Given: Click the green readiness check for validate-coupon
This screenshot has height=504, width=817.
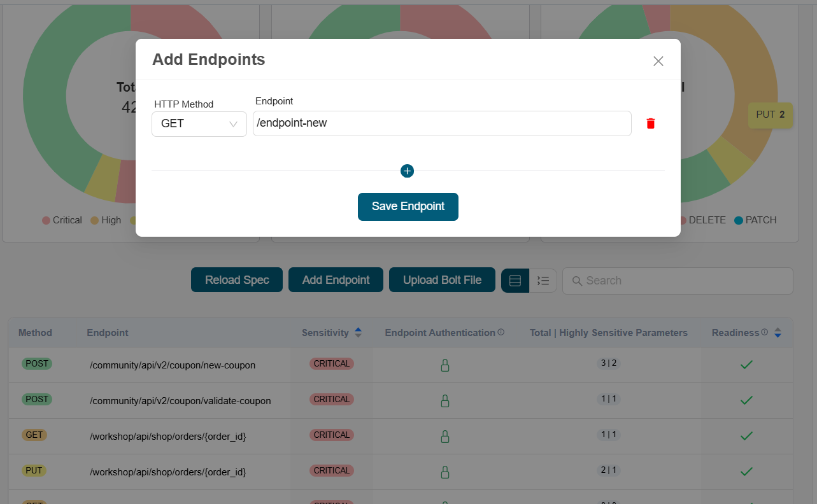Looking at the screenshot, I should [746, 400].
